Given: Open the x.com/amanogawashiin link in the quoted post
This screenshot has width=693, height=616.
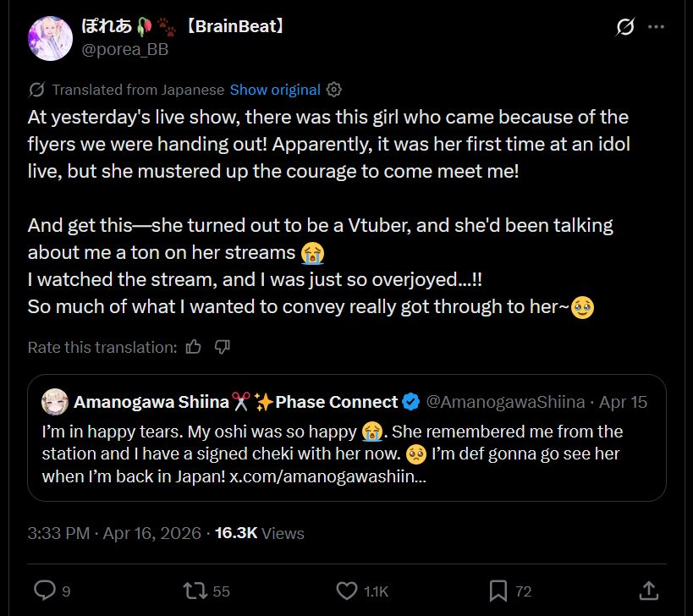Looking at the screenshot, I should click(327, 476).
